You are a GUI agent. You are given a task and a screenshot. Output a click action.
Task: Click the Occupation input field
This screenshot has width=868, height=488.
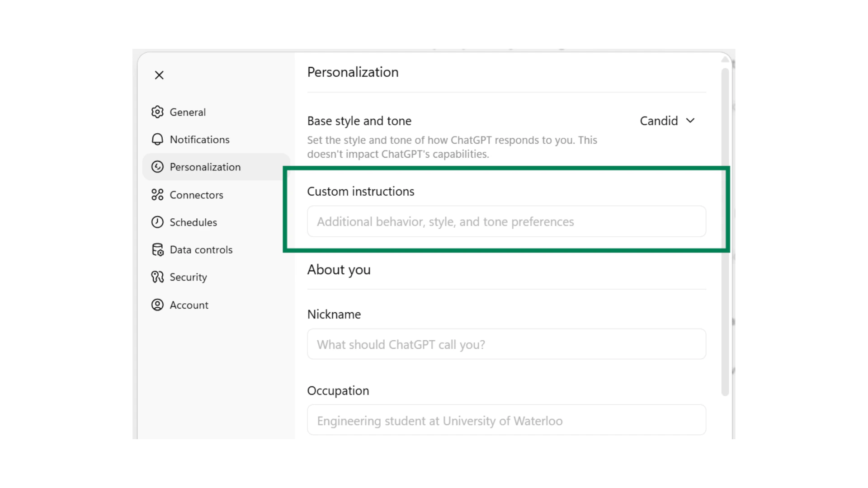point(506,420)
